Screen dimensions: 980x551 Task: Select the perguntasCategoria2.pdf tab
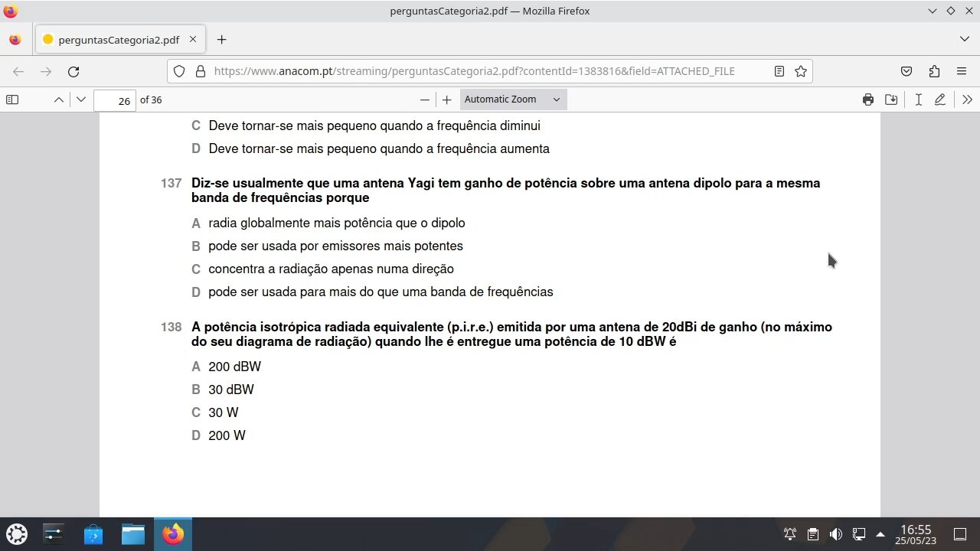[x=119, y=40]
